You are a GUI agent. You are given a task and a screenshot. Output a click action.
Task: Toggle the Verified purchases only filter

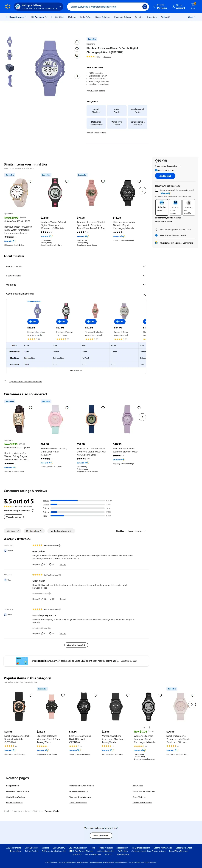click(61, 531)
